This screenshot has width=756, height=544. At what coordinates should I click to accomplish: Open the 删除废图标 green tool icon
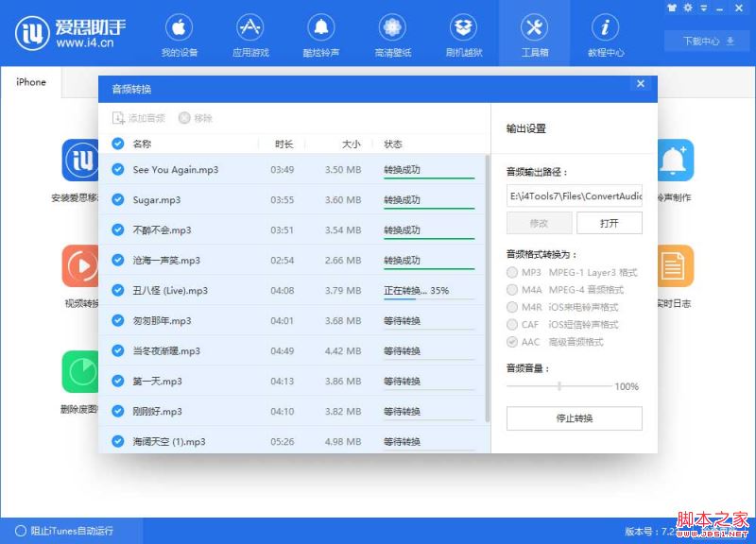[80, 371]
